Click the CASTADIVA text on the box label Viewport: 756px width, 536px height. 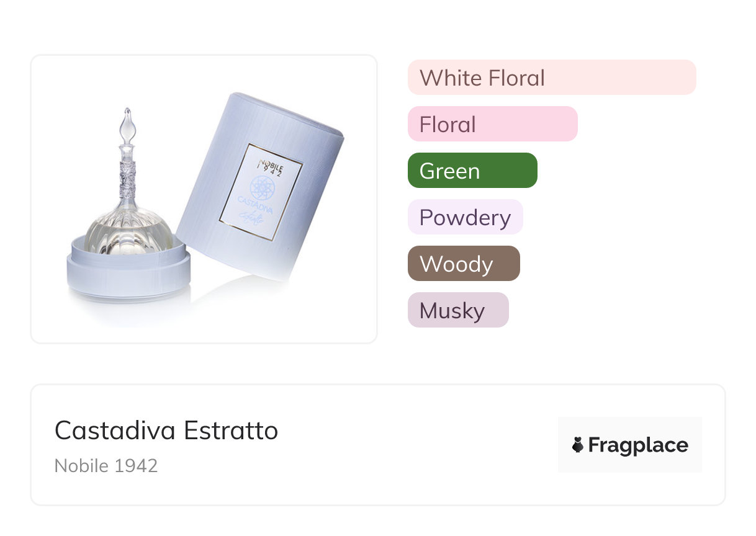[254, 206]
